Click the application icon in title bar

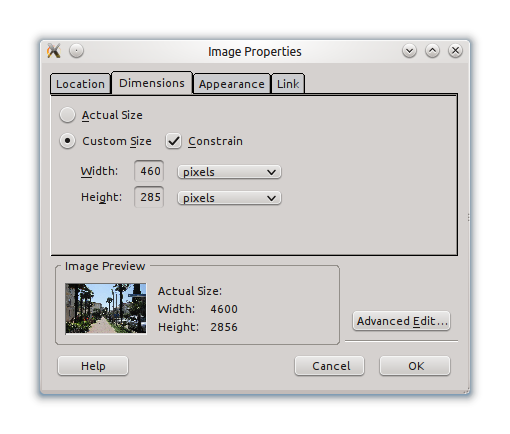54,51
